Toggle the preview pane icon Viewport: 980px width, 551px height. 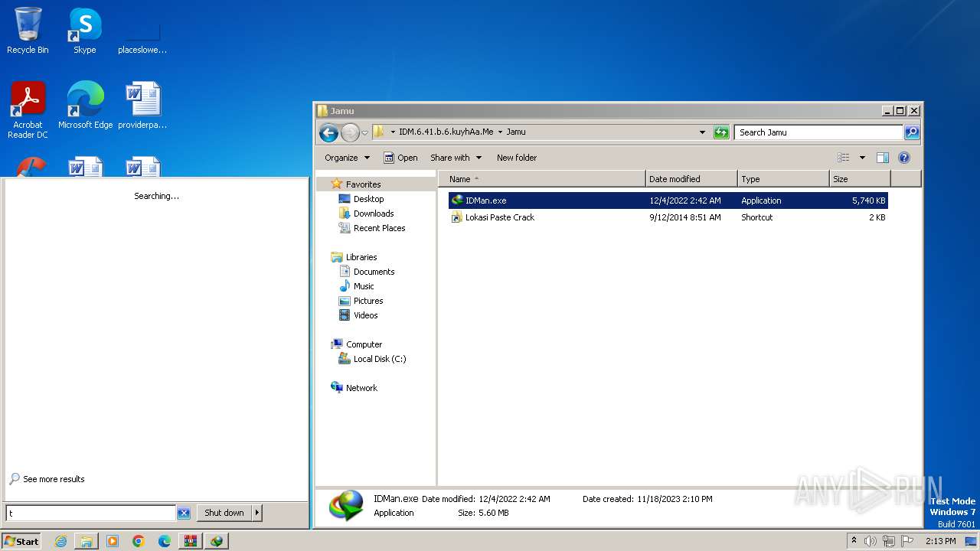883,158
